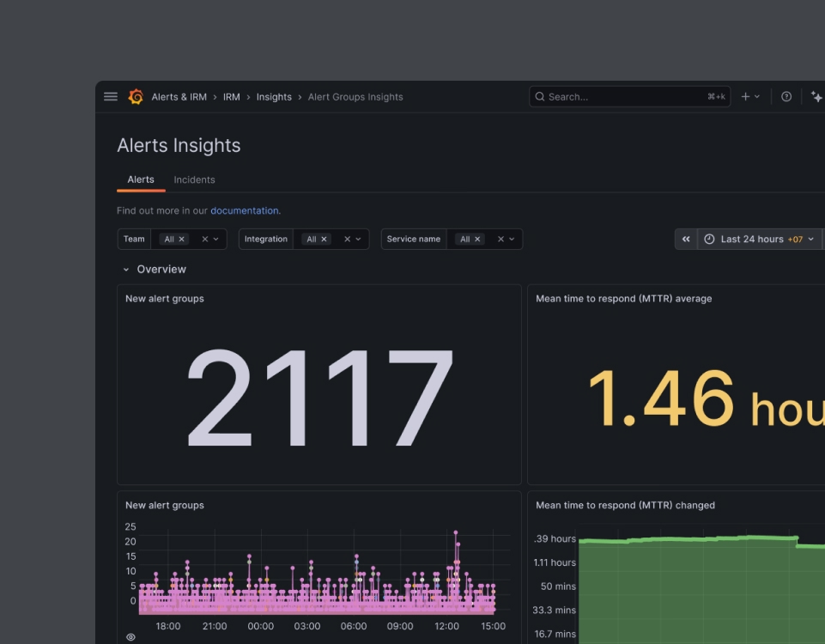Go to Insights in the breadcrumb
Viewport: 825px width, 644px height.
tap(274, 97)
